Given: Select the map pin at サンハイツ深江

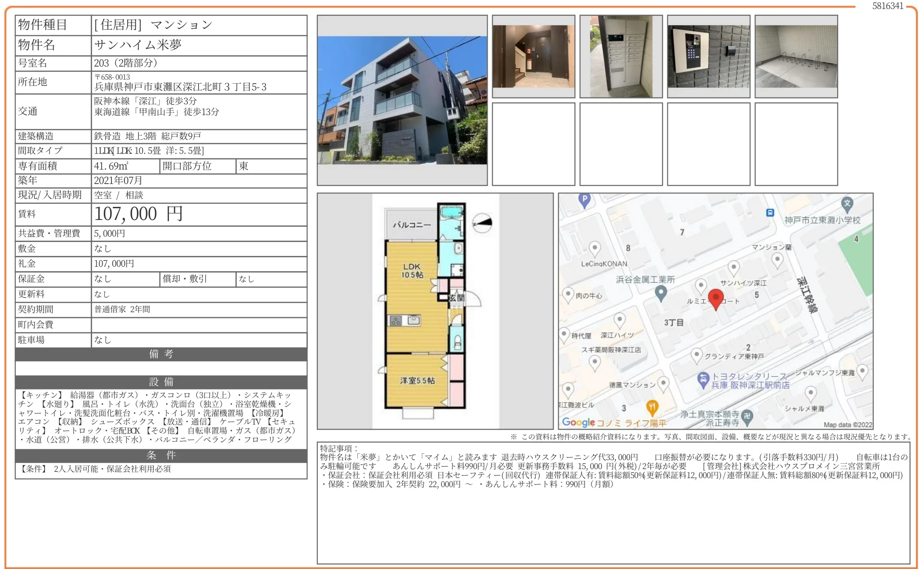Looking at the screenshot, I should [x=734, y=267].
